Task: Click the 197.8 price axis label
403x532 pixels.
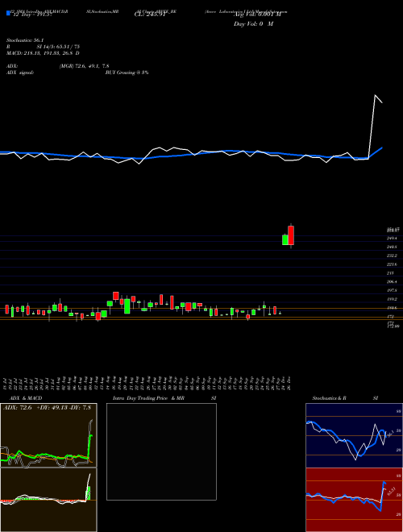Action: 392,290
